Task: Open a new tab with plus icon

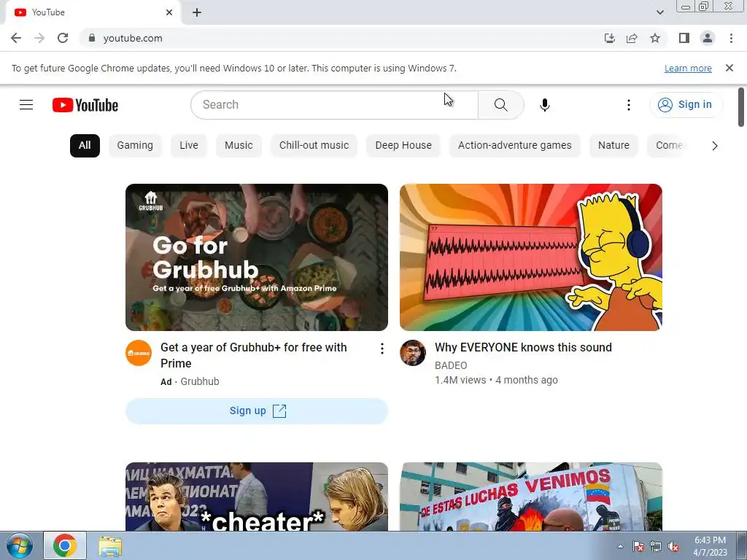Action: [x=197, y=12]
